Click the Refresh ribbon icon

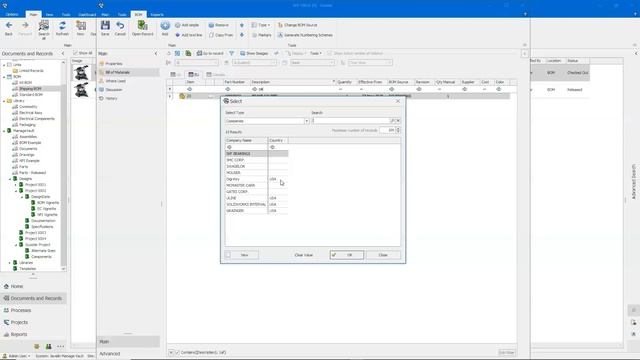[x=62, y=28]
